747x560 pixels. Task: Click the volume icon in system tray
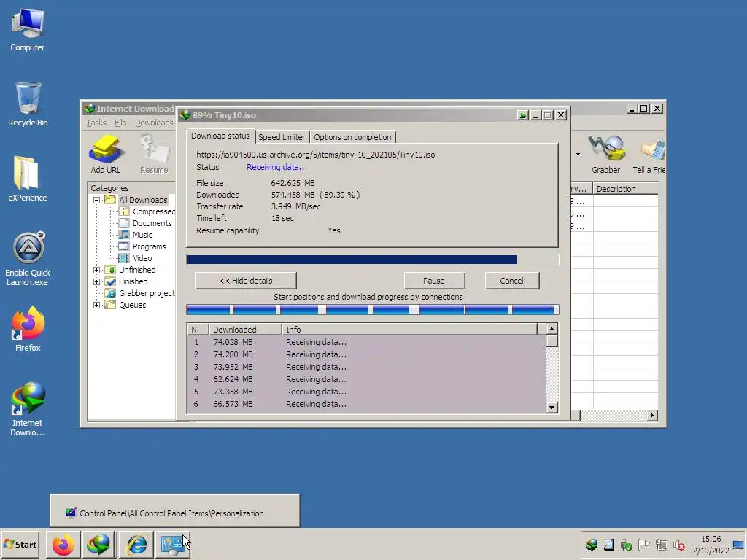coord(679,544)
